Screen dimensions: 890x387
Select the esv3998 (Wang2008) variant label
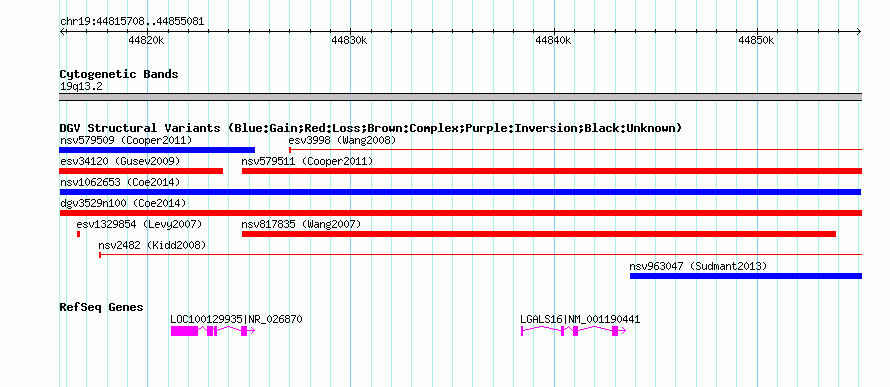[x=342, y=140]
